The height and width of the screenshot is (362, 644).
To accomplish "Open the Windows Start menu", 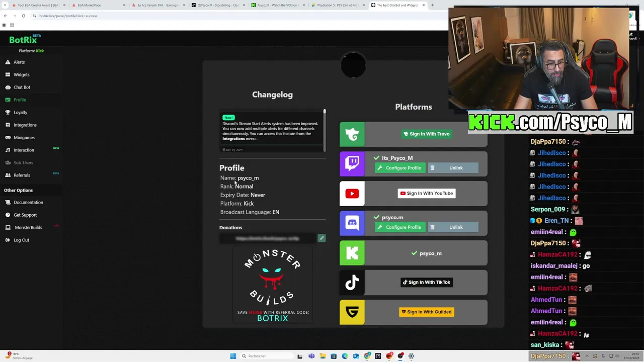I will [x=233, y=356].
